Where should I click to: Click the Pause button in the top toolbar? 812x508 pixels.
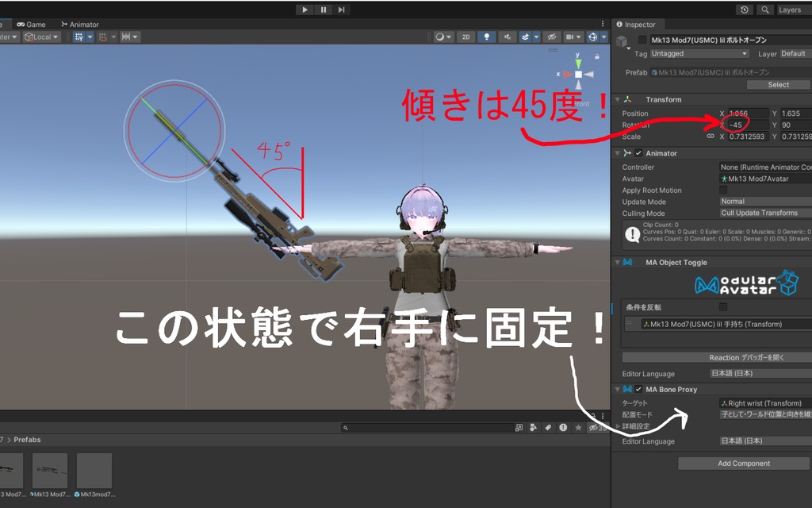click(324, 10)
